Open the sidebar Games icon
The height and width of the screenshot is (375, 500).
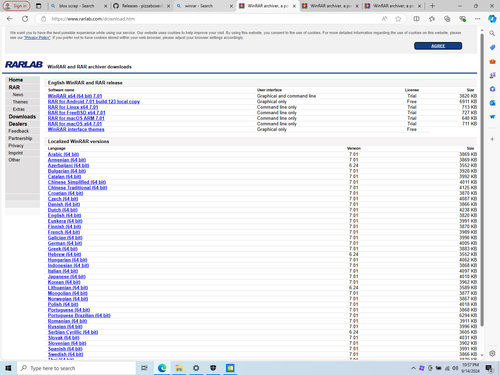(x=492, y=75)
